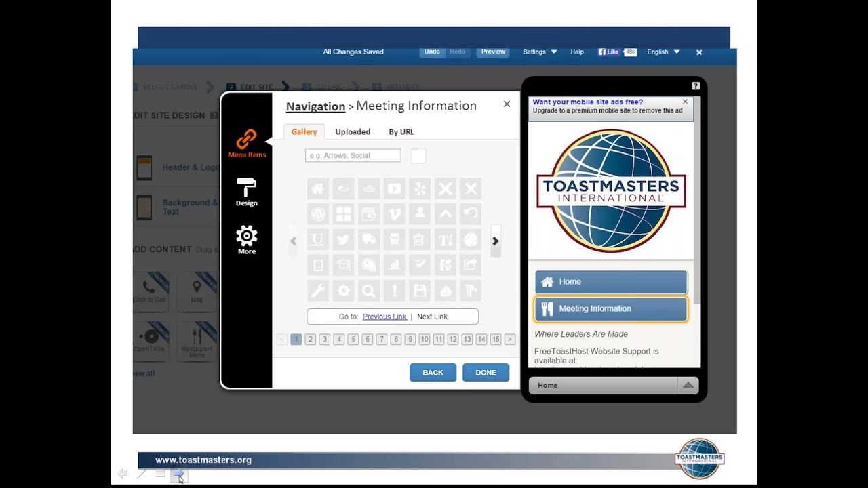This screenshot has height=488, width=868.
Task: Choose the bar chart icon in gallery
Action: (x=394, y=265)
